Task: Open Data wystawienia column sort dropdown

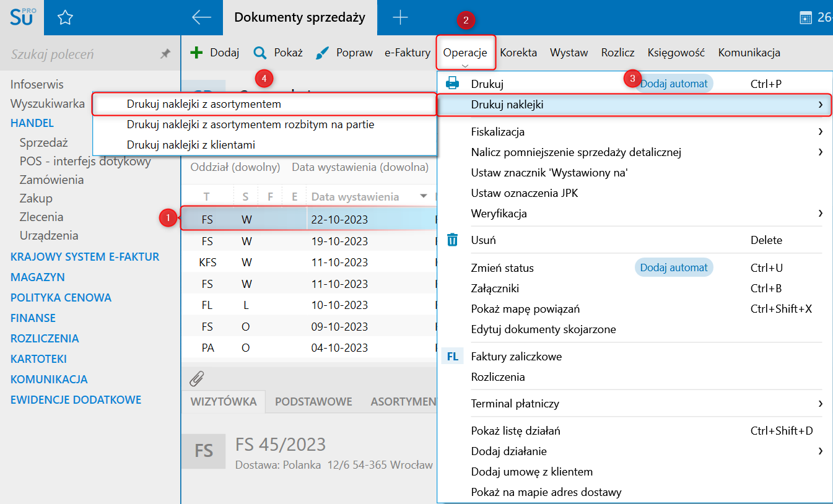Action: tap(424, 196)
